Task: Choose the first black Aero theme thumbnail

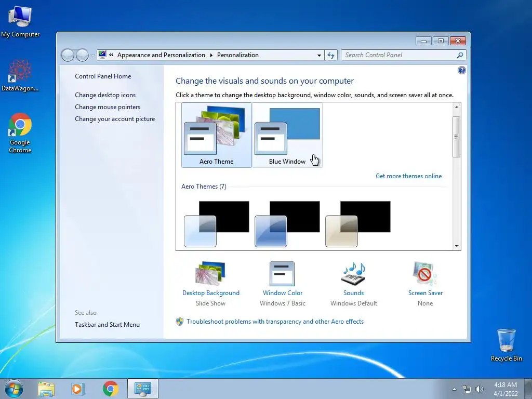Action: coord(217,224)
